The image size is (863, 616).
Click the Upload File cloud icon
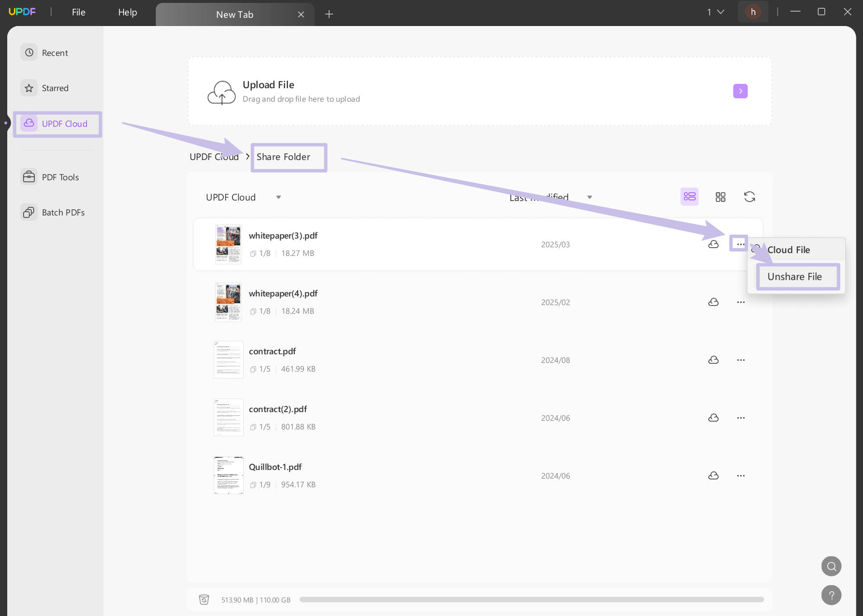click(x=221, y=92)
